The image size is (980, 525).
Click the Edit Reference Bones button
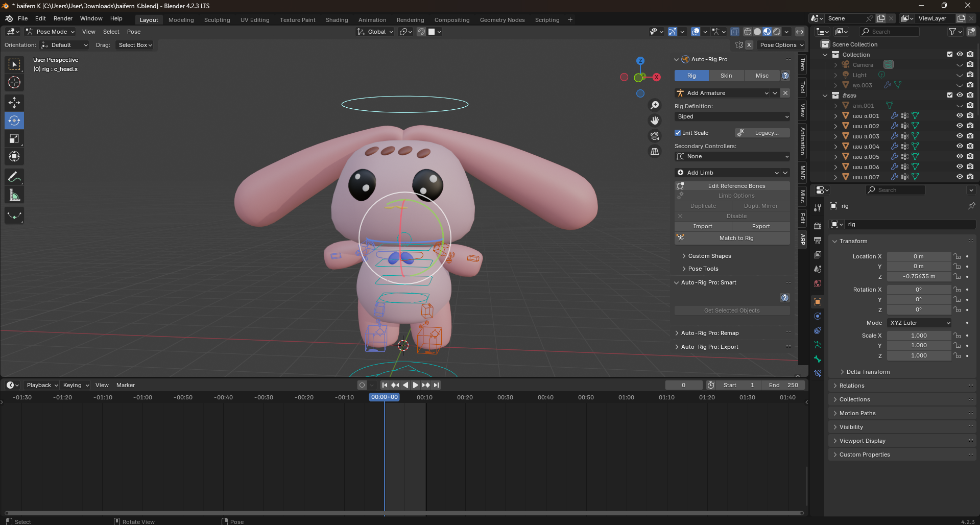tap(736, 186)
